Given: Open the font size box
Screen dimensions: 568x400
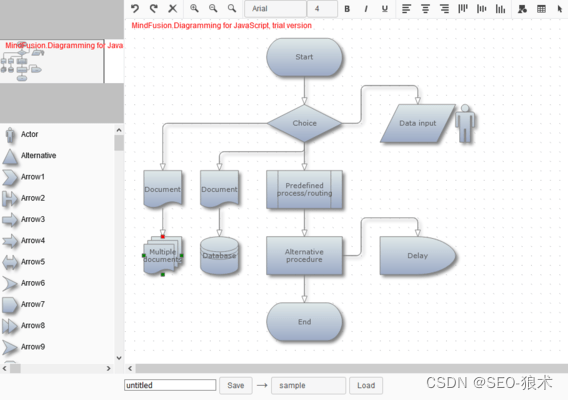Looking at the screenshot, I should [x=322, y=9].
